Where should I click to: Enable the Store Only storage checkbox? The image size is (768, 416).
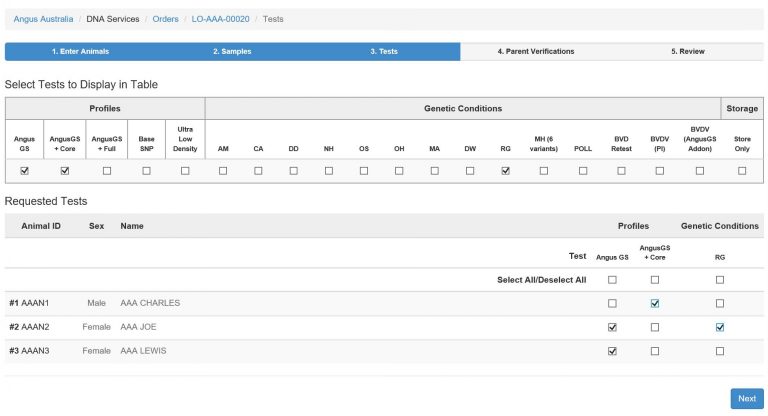point(742,171)
